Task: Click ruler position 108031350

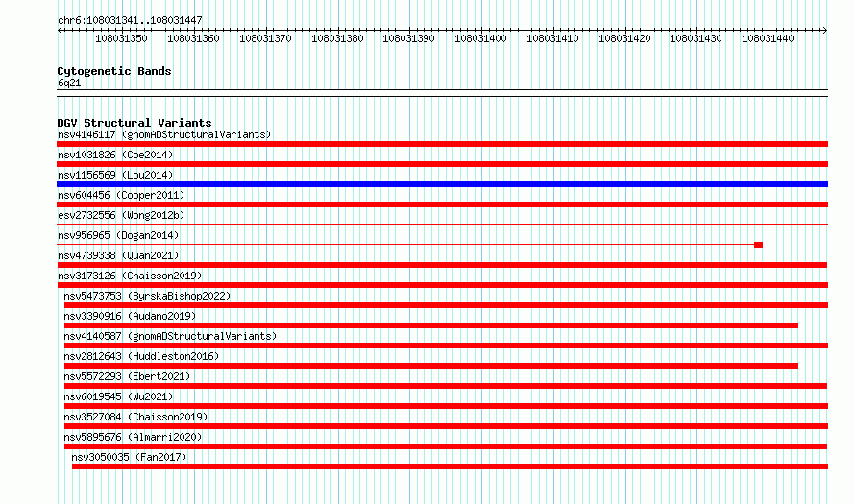Action: [x=121, y=38]
